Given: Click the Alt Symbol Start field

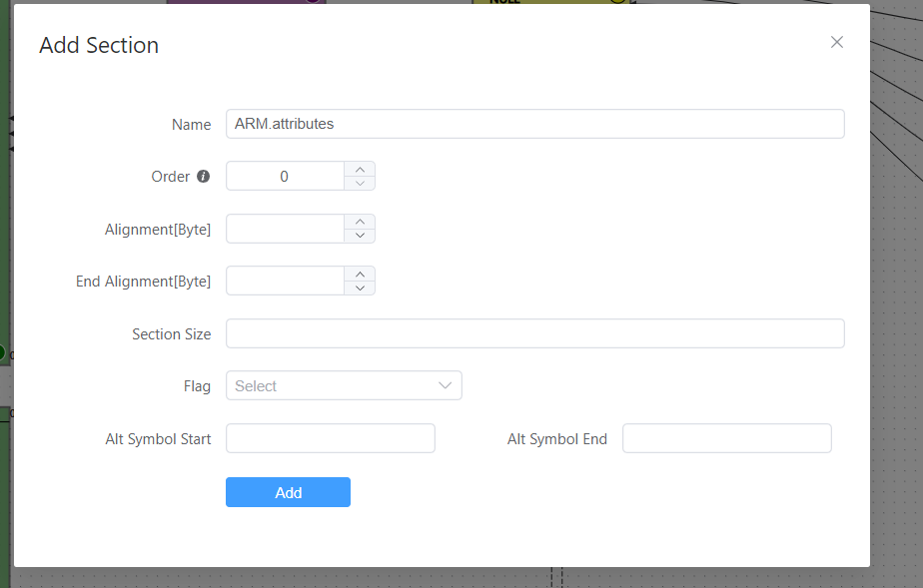Looking at the screenshot, I should pyautogui.click(x=330, y=439).
